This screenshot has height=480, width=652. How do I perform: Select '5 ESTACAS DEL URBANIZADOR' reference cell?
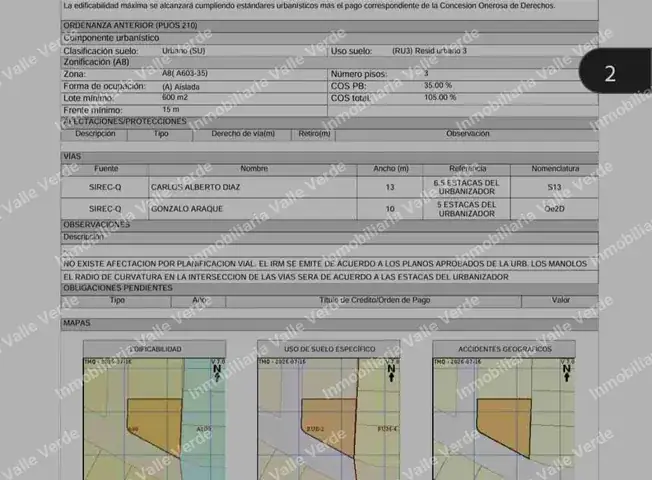click(x=467, y=209)
